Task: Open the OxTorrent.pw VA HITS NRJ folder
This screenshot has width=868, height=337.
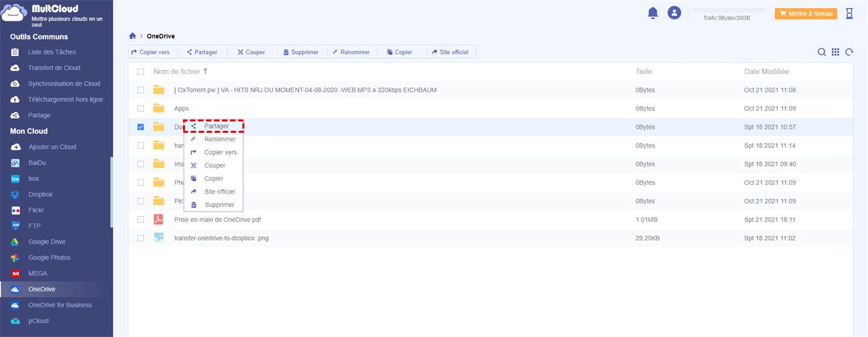Action: coord(306,89)
